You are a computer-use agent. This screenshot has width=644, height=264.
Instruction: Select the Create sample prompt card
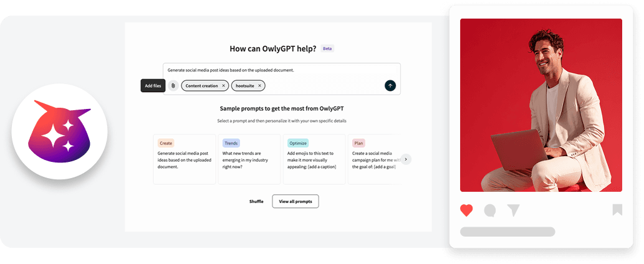pos(185,159)
